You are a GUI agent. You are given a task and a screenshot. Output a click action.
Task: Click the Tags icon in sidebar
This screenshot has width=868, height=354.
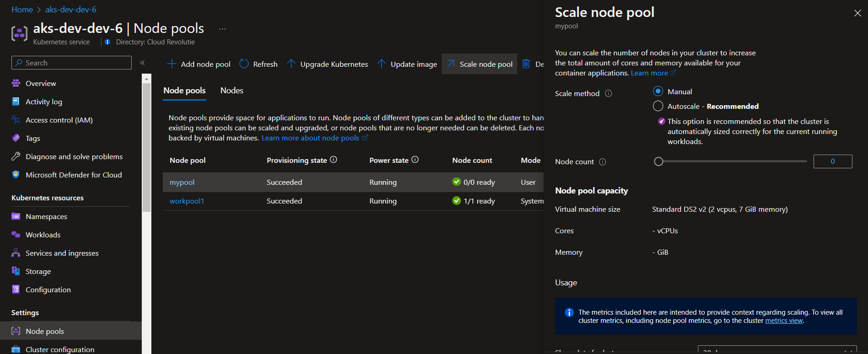point(16,138)
